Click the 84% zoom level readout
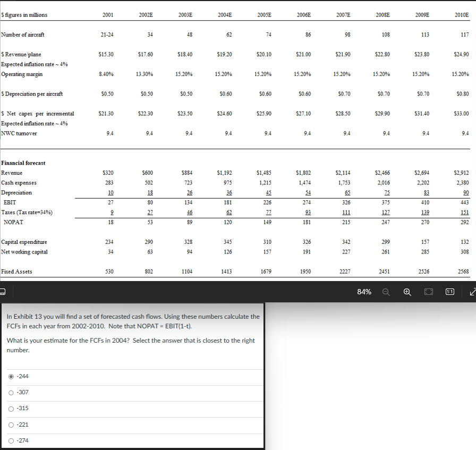Screen dimensions: 476x450 point(364,292)
